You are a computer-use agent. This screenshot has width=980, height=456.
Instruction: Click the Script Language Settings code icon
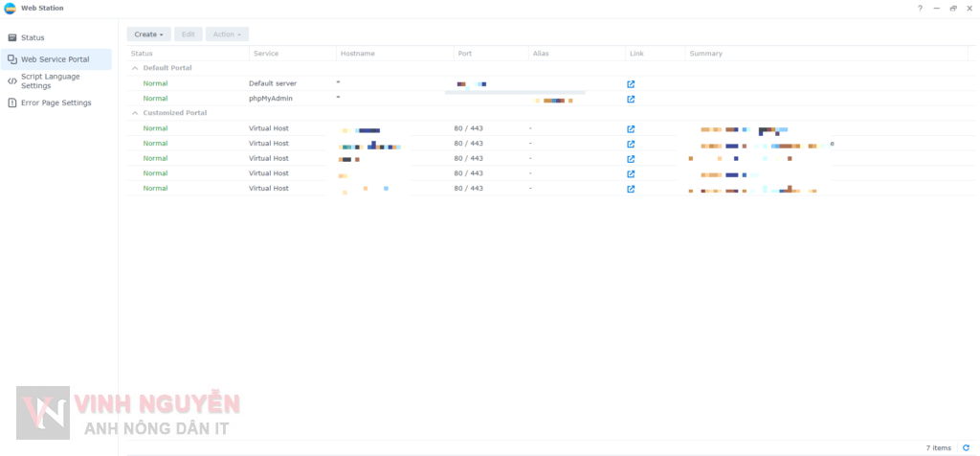pyautogui.click(x=11, y=81)
